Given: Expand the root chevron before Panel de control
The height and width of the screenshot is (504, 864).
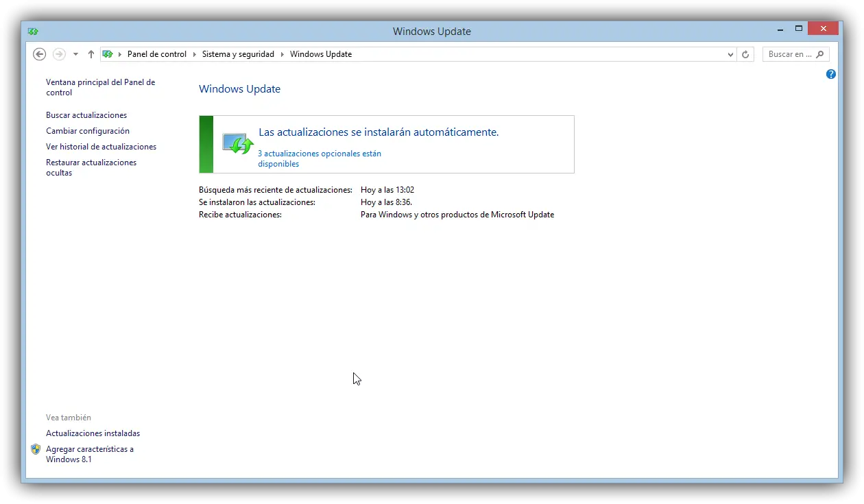Looking at the screenshot, I should 120,54.
